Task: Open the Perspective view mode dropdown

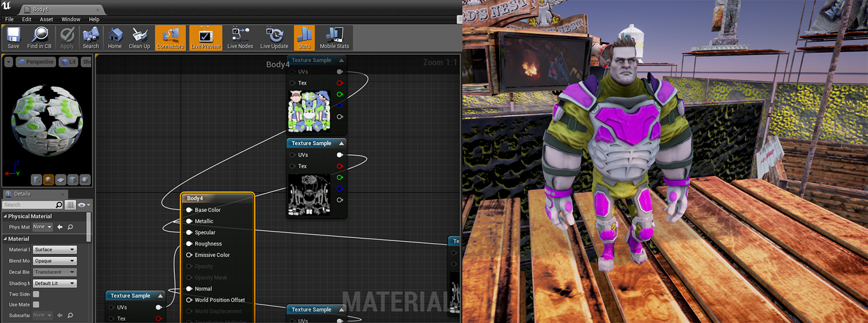Action: [35, 62]
